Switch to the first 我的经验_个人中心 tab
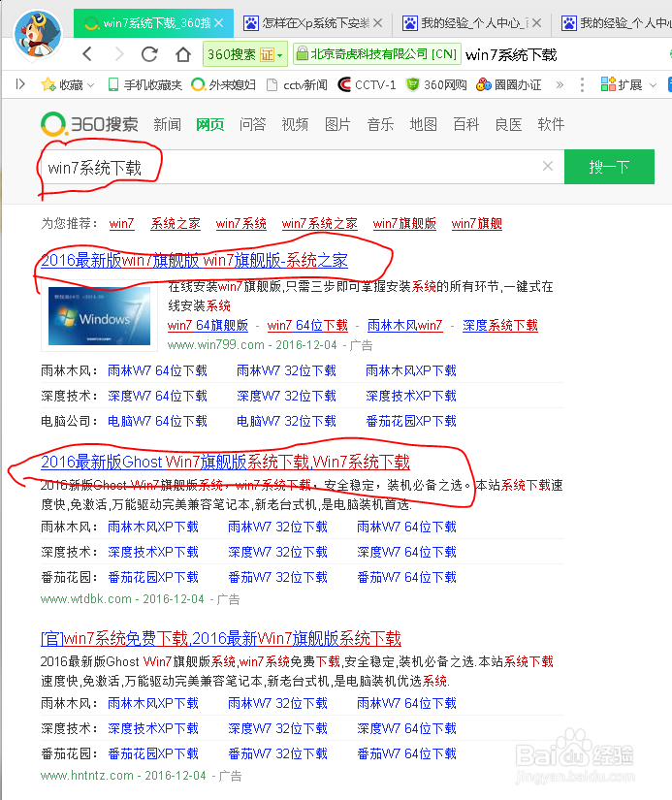Image resolution: width=672 pixels, height=800 pixels. pos(473,23)
